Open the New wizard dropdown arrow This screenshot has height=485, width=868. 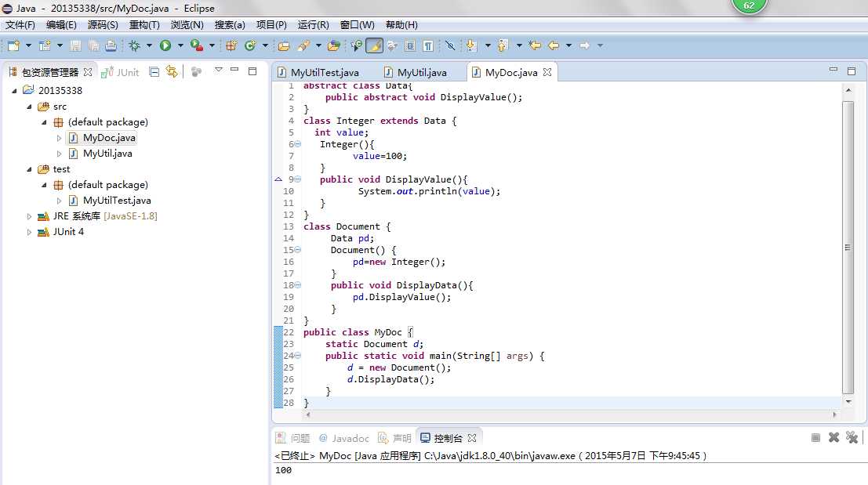coord(28,45)
